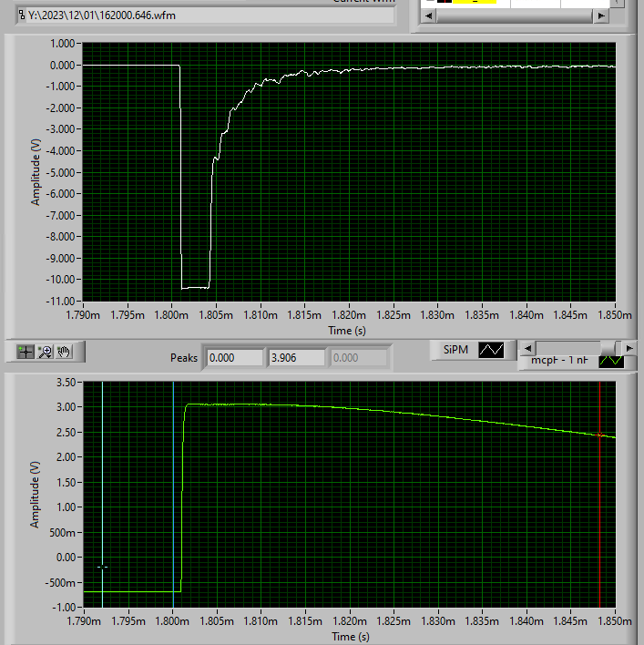The image size is (644, 645).
Task: Click upper graph X-axis tick 1.820m
Action: 349,315
